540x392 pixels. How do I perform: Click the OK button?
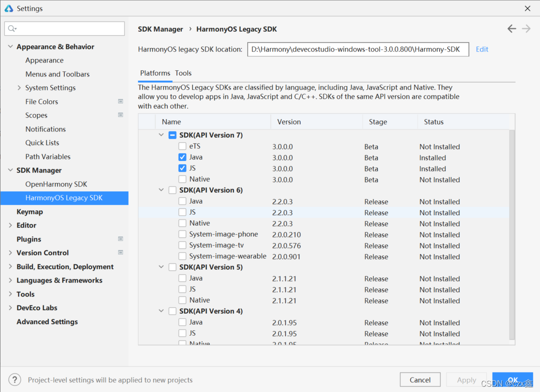[513, 380]
